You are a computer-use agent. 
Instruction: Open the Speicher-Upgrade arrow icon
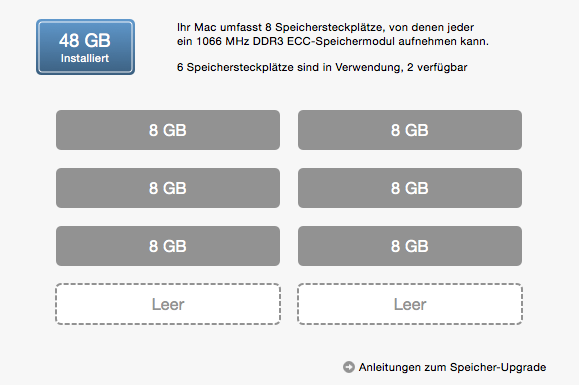(x=349, y=367)
